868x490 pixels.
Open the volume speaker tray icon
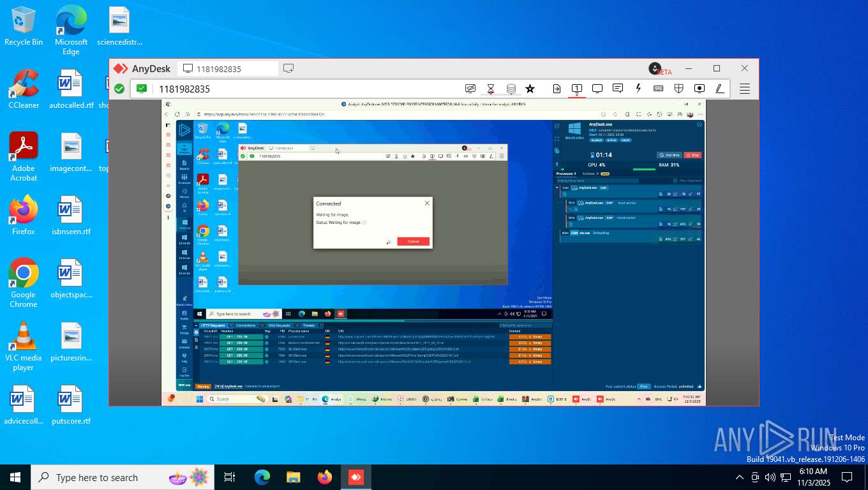click(770, 477)
